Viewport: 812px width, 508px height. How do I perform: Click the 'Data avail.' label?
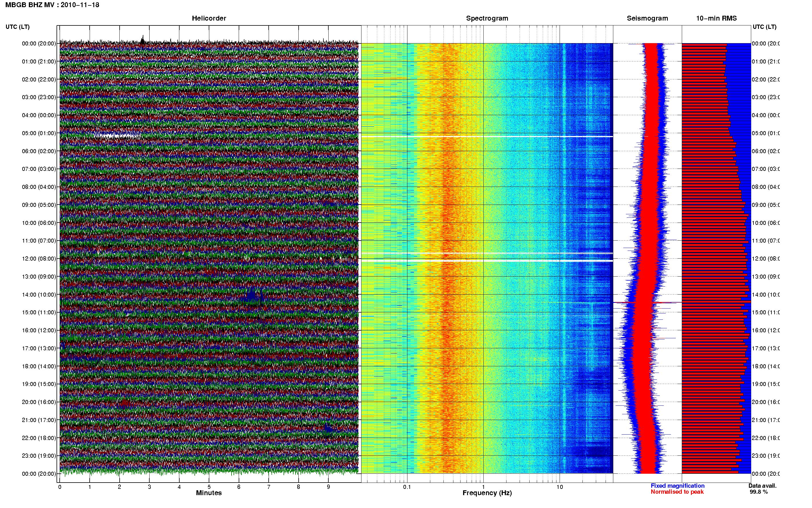(x=762, y=486)
